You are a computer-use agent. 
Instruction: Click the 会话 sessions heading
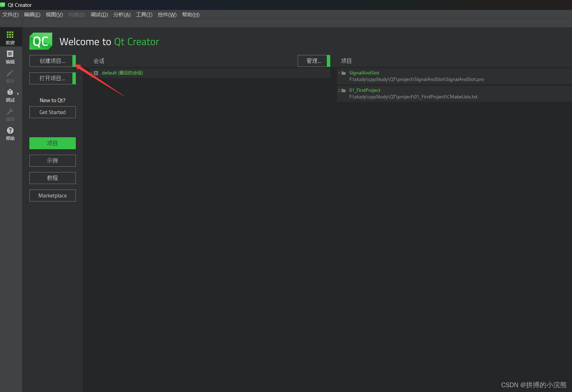point(99,61)
